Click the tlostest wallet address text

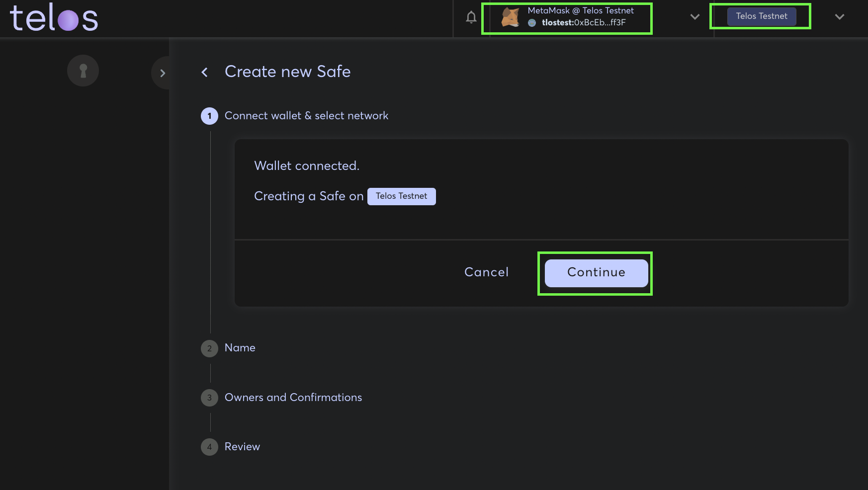click(x=583, y=23)
